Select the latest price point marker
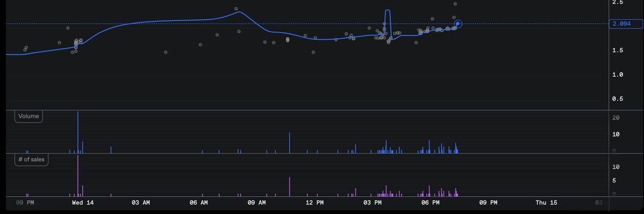Viewport: 644px width, 214px height. click(458, 24)
